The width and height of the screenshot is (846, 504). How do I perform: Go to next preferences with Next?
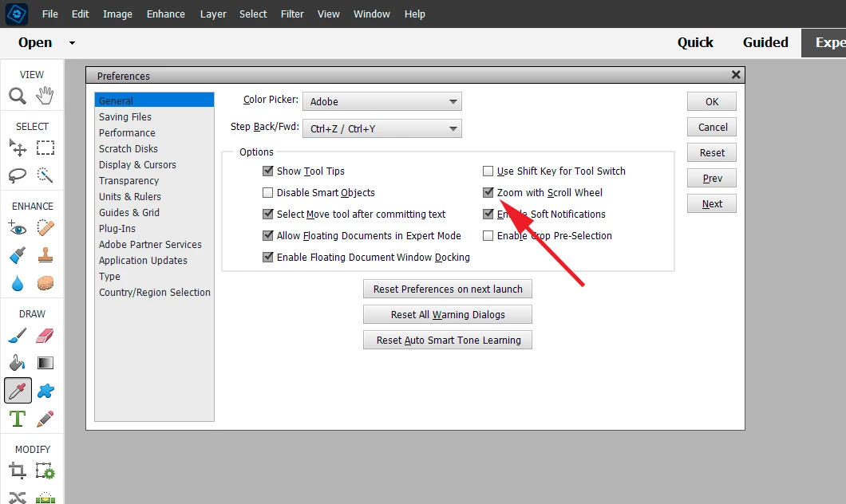pyautogui.click(x=712, y=204)
